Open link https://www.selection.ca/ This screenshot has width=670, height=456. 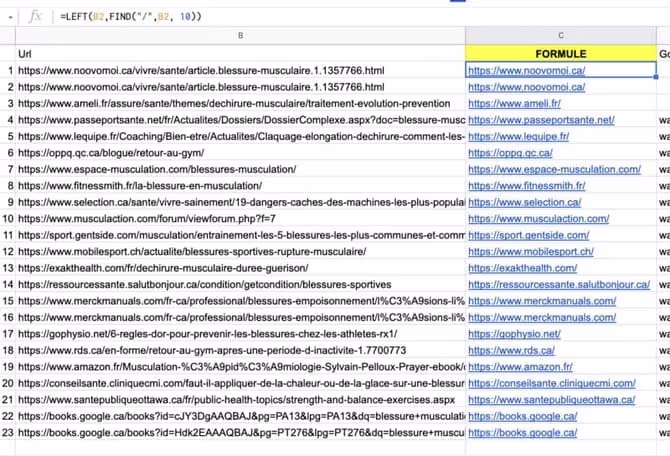524,202
